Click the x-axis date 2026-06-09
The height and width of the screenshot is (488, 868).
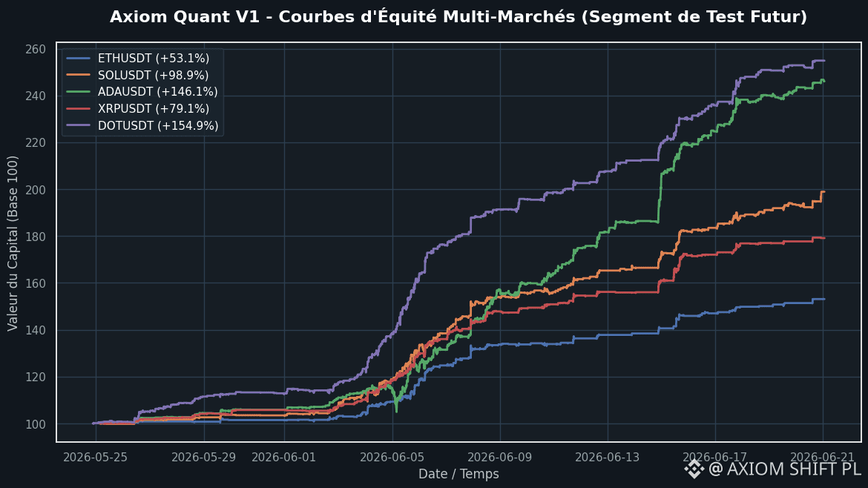pyautogui.click(x=499, y=457)
